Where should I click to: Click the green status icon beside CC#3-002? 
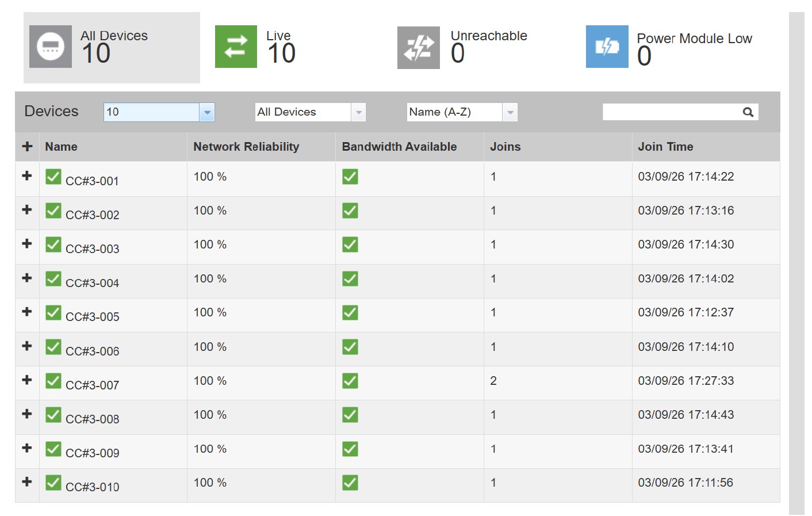pyautogui.click(x=53, y=211)
